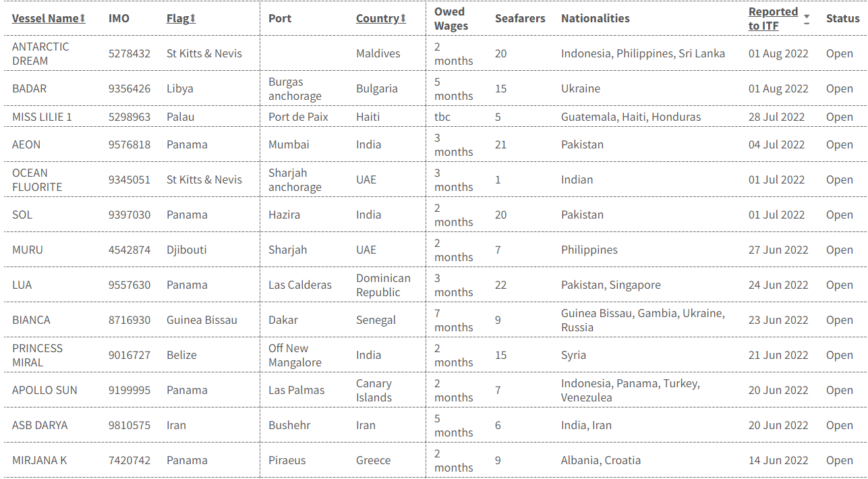Click the Reported to ITF header text

point(773,19)
